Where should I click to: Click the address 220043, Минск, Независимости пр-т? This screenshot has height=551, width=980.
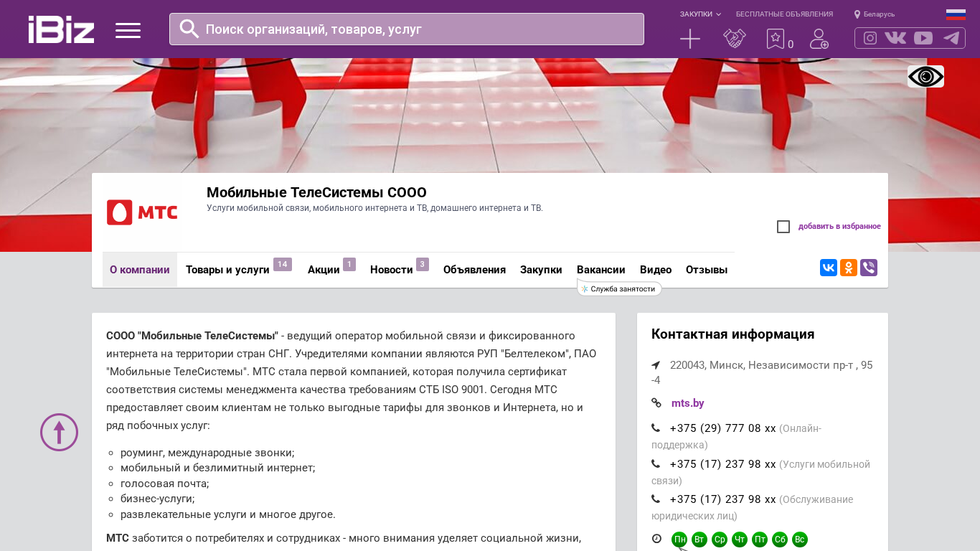[x=762, y=372]
